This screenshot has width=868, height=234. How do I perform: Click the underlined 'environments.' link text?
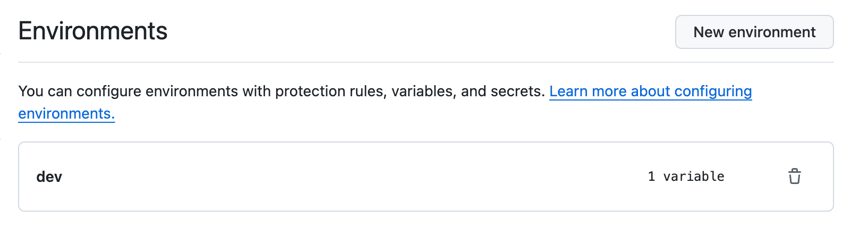(x=66, y=114)
